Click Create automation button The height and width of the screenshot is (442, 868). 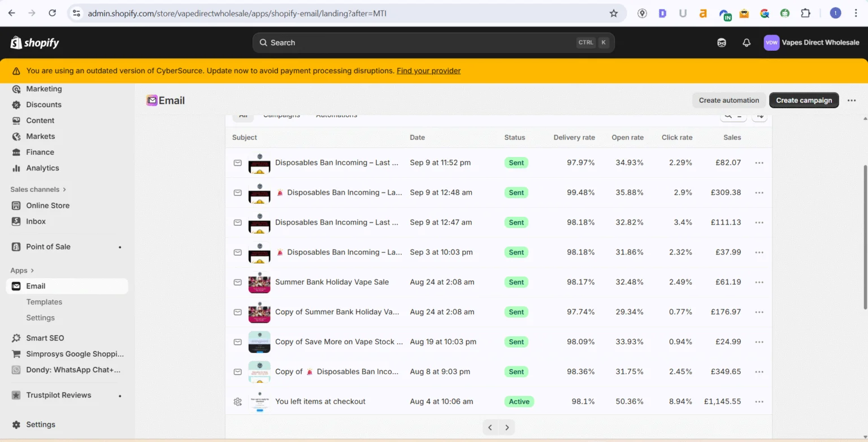[x=729, y=100]
